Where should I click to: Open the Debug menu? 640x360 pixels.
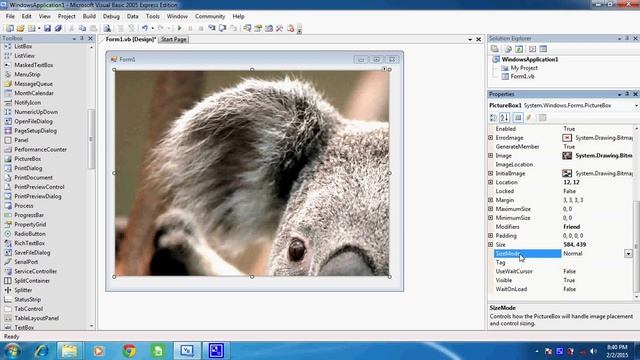coord(111,16)
